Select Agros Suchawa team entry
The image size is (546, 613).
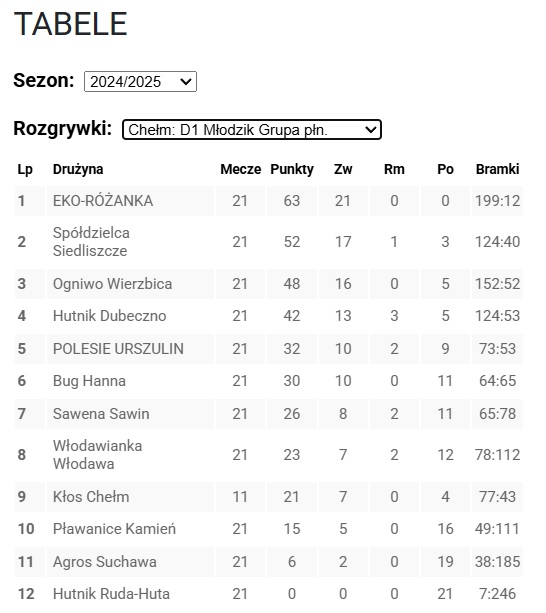pyautogui.click(x=104, y=562)
